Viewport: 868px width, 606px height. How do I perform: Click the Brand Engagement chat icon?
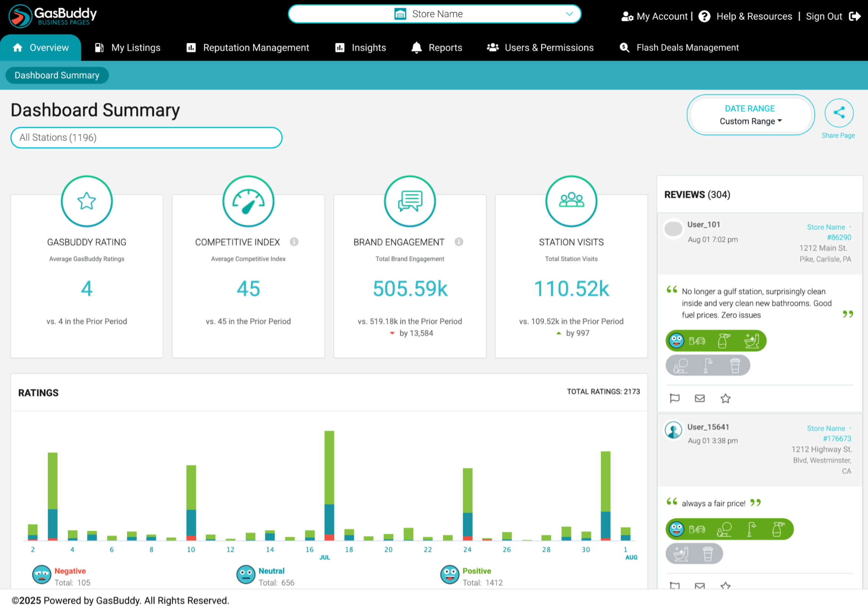pos(410,201)
